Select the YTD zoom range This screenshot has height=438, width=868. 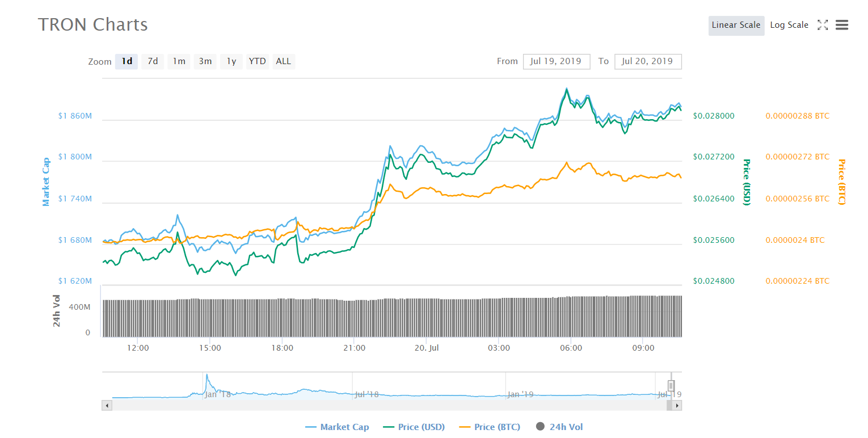click(x=257, y=61)
